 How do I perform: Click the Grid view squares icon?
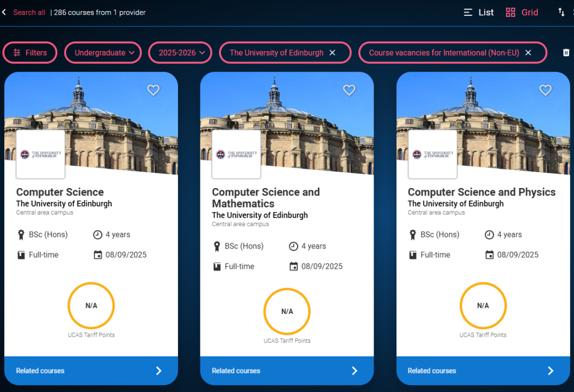[510, 12]
